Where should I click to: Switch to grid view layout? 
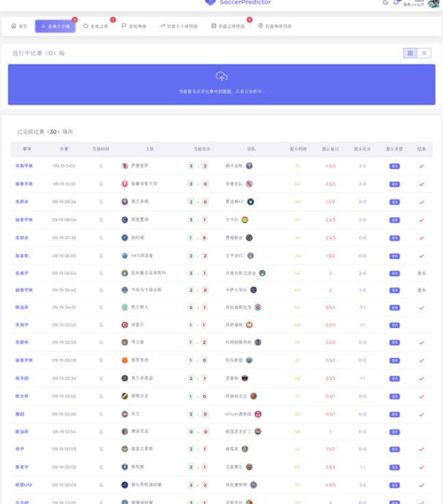(x=410, y=53)
